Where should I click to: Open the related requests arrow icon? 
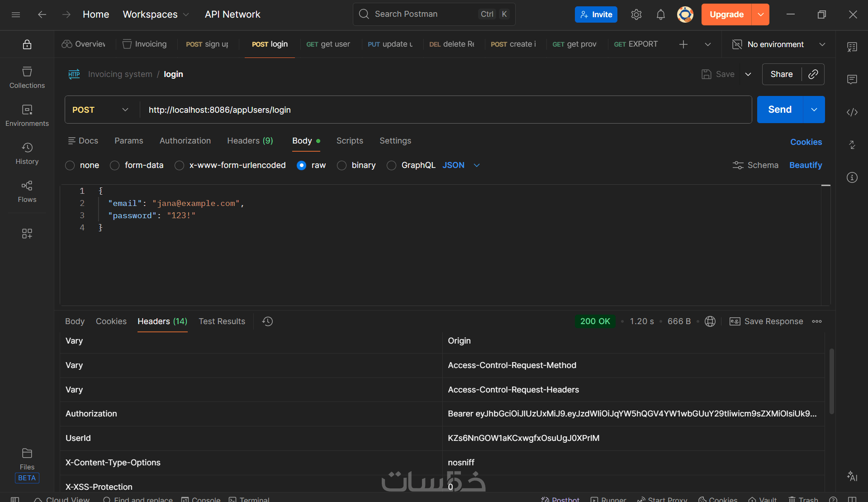[852, 145]
